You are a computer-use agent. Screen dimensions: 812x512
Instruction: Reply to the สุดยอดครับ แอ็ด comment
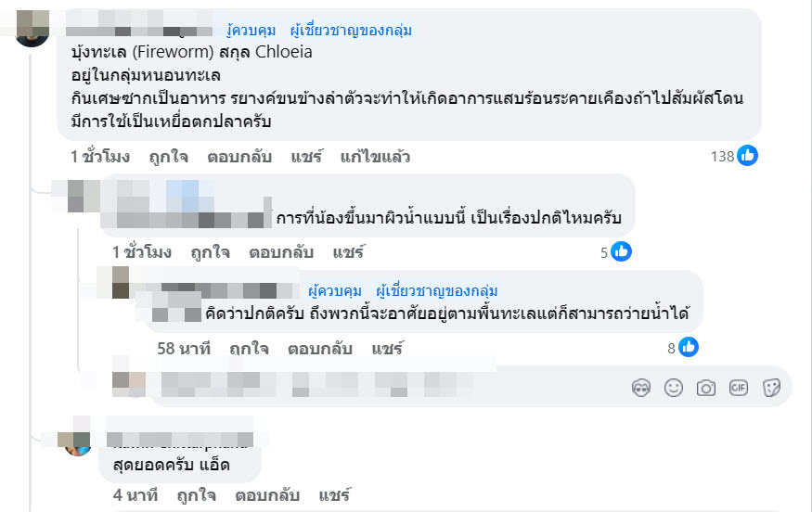pyautogui.click(x=268, y=494)
